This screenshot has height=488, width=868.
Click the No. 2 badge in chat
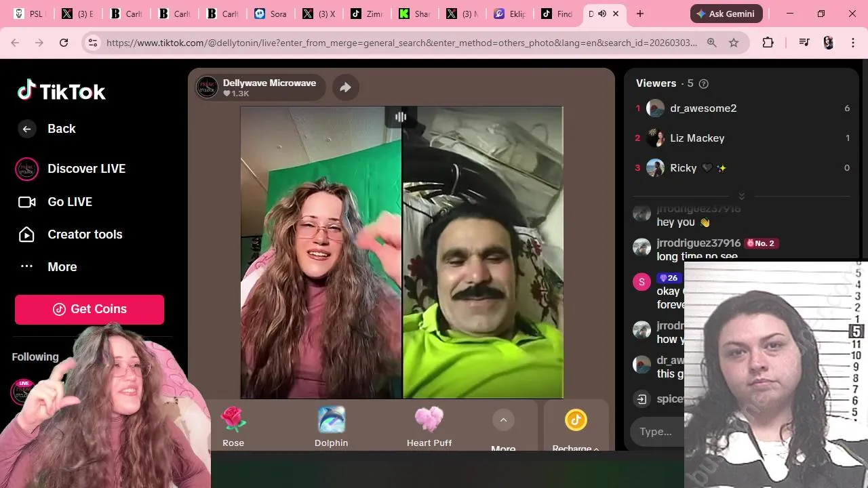click(x=761, y=243)
